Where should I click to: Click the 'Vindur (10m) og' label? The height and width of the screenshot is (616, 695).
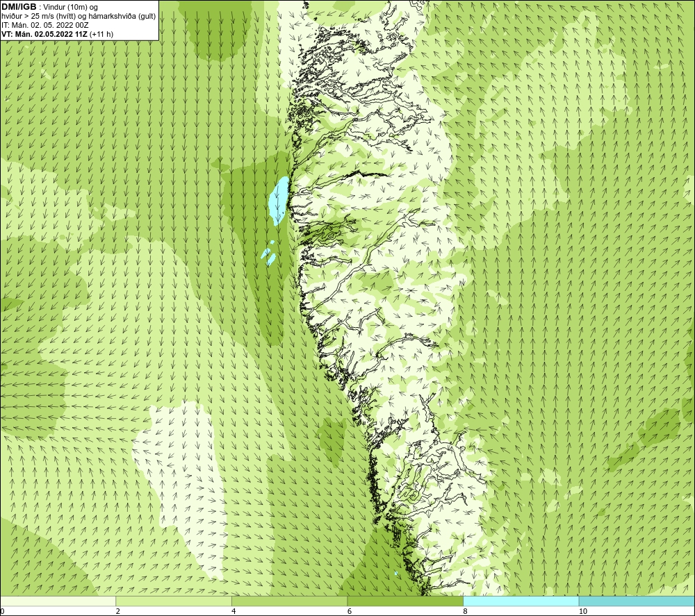pos(70,8)
